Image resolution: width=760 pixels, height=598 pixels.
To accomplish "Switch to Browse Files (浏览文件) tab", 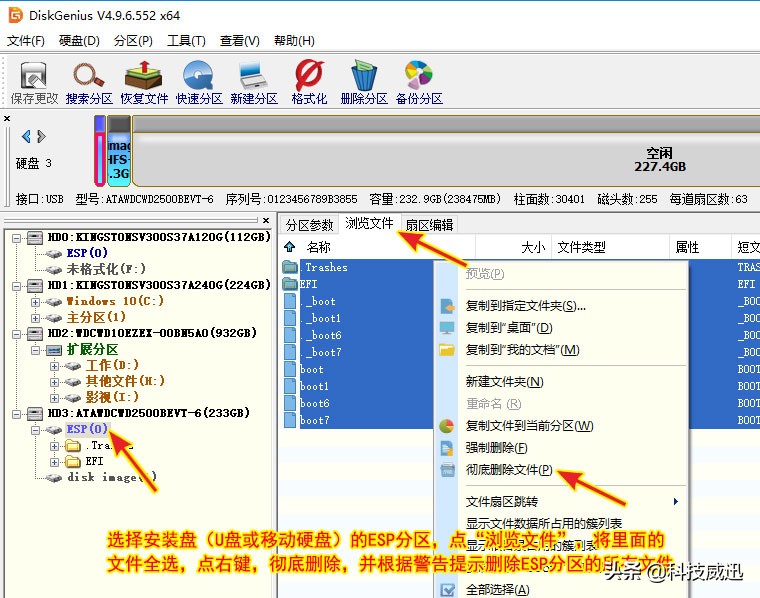I will (x=369, y=223).
